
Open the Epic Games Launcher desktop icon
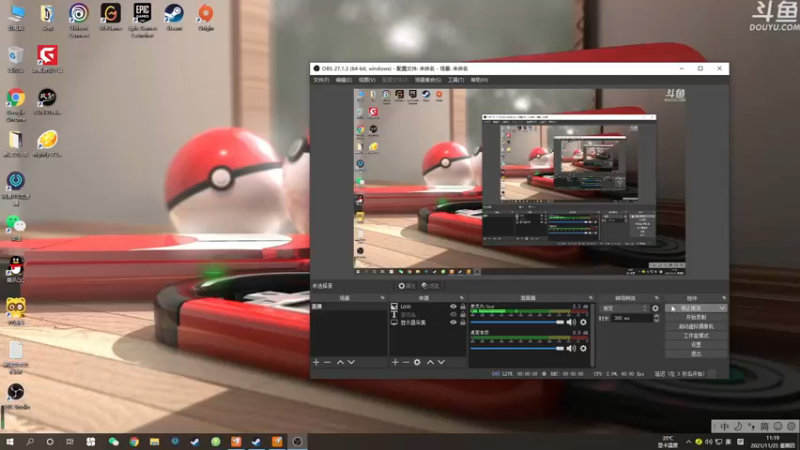(142, 19)
